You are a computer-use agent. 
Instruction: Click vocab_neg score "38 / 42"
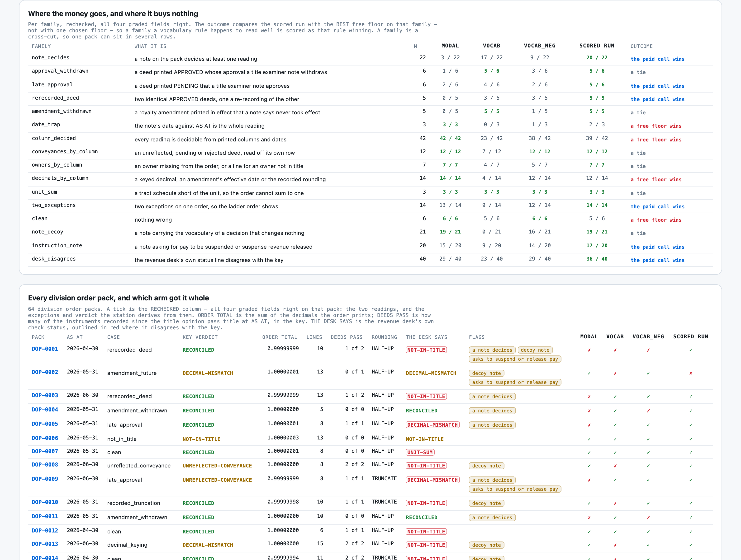pos(539,138)
